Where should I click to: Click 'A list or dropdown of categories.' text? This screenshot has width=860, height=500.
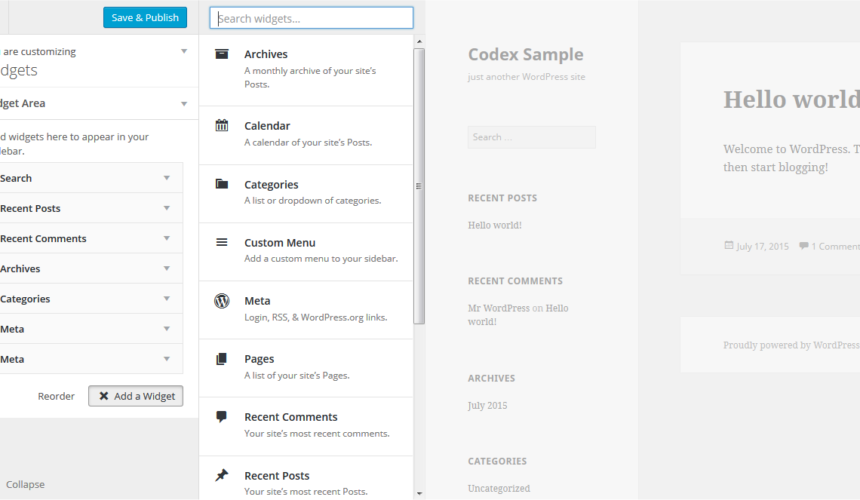tap(313, 200)
